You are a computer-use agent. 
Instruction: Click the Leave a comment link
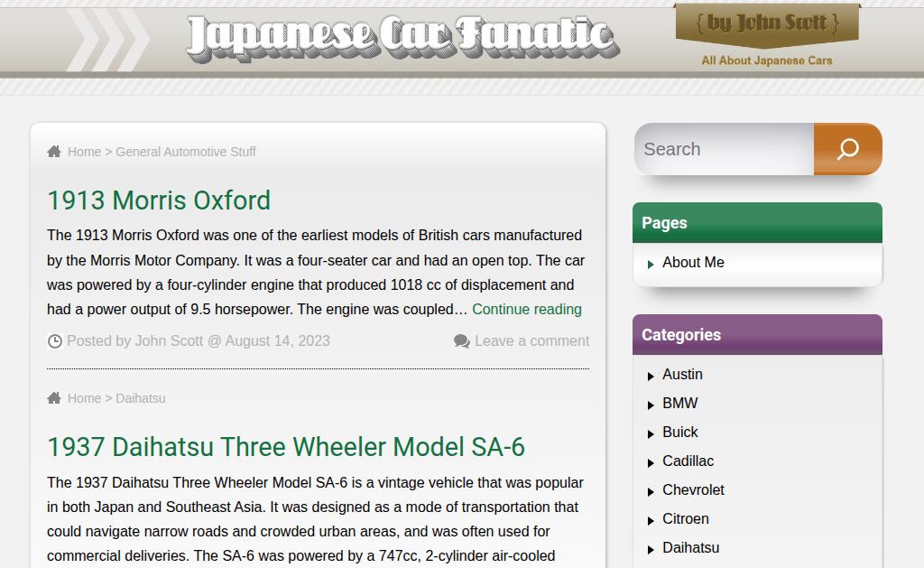[532, 341]
